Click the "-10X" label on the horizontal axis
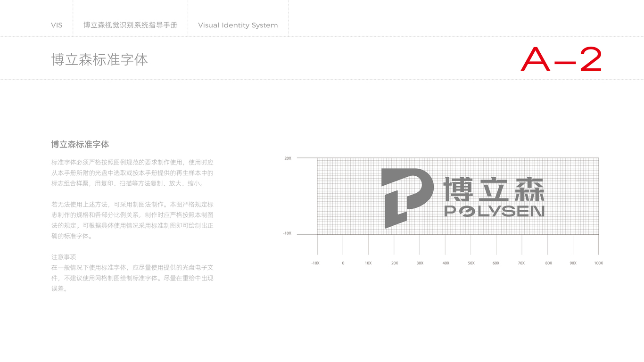This screenshot has width=644, height=362. click(x=315, y=263)
